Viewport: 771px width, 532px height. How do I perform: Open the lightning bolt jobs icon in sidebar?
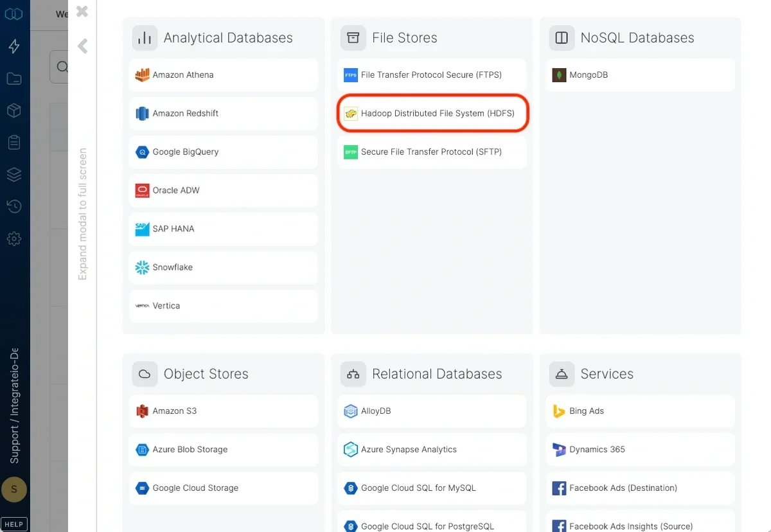click(x=14, y=46)
